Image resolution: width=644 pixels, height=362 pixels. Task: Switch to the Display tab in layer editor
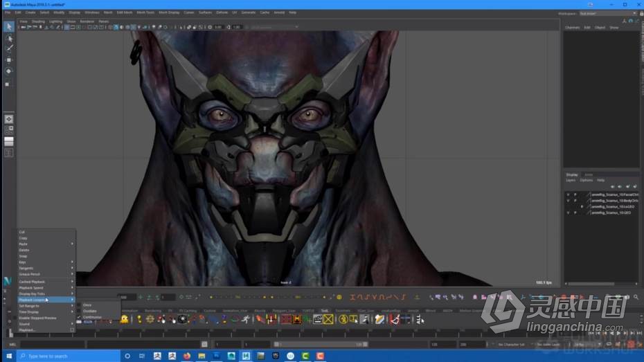click(572, 175)
